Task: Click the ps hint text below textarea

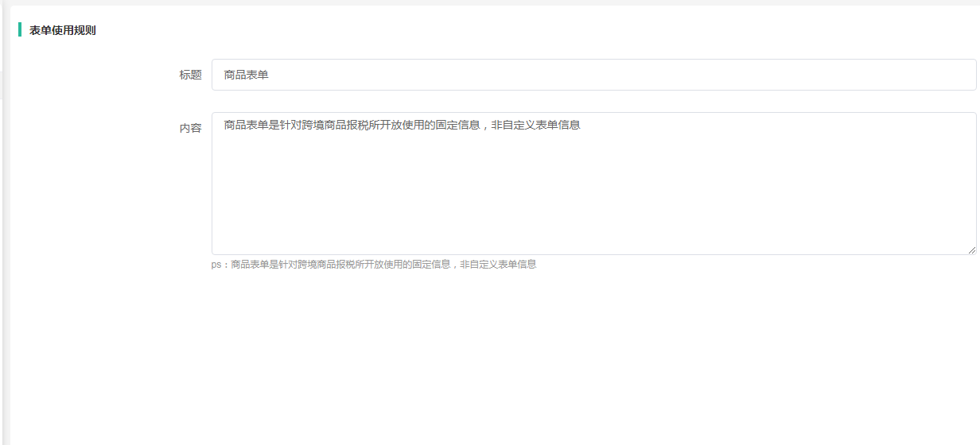Action: [x=374, y=265]
